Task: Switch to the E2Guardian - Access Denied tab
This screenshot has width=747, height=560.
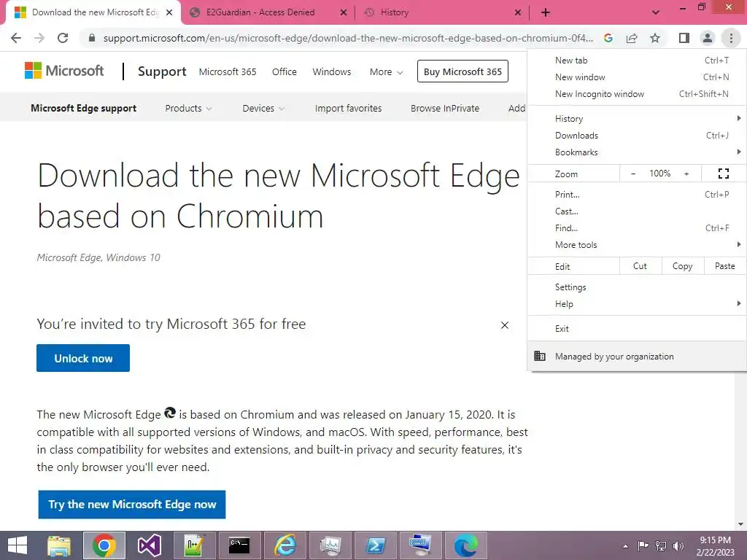Action: tap(260, 12)
